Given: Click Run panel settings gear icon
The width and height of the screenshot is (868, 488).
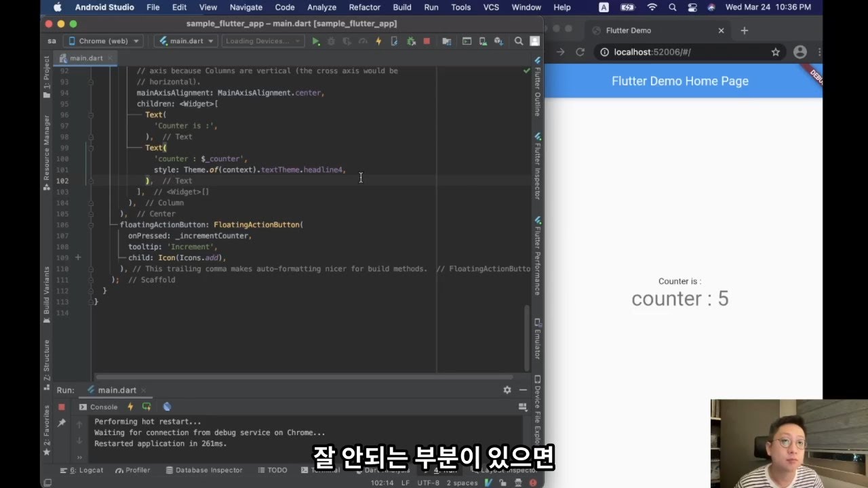Looking at the screenshot, I should point(507,390).
